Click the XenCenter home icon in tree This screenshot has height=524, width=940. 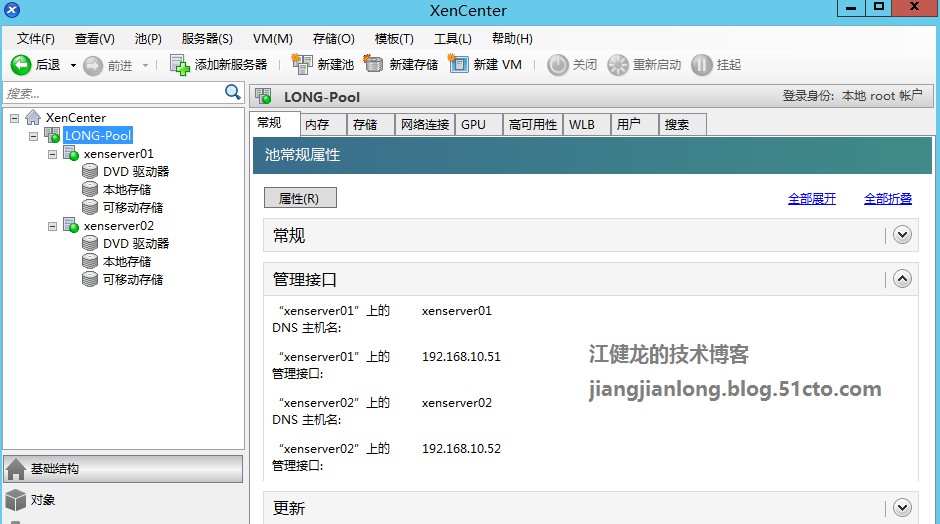(x=33, y=118)
